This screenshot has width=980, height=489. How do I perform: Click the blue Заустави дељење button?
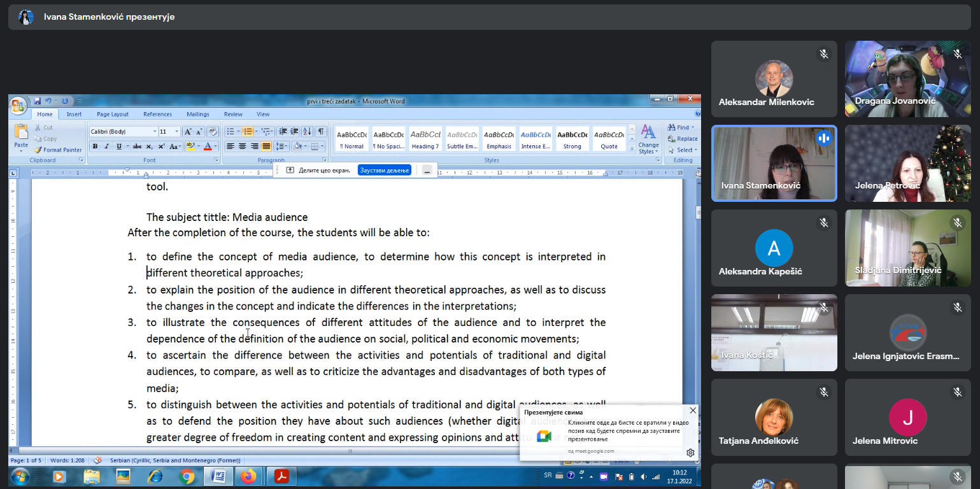(x=384, y=170)
